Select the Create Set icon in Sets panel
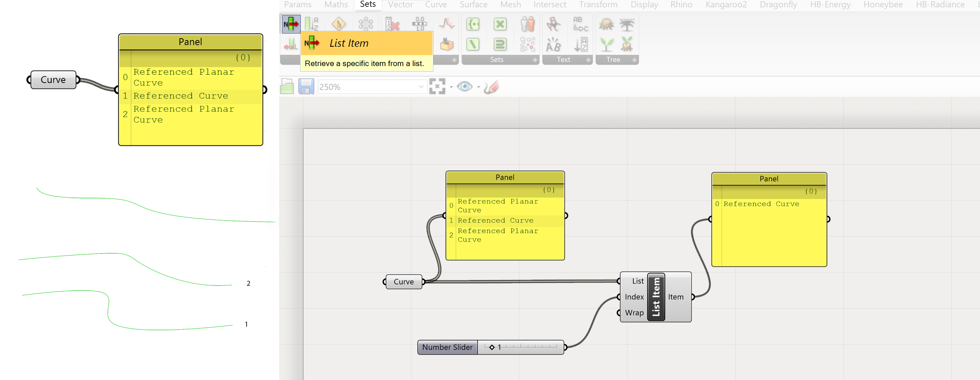 point(473,24)
